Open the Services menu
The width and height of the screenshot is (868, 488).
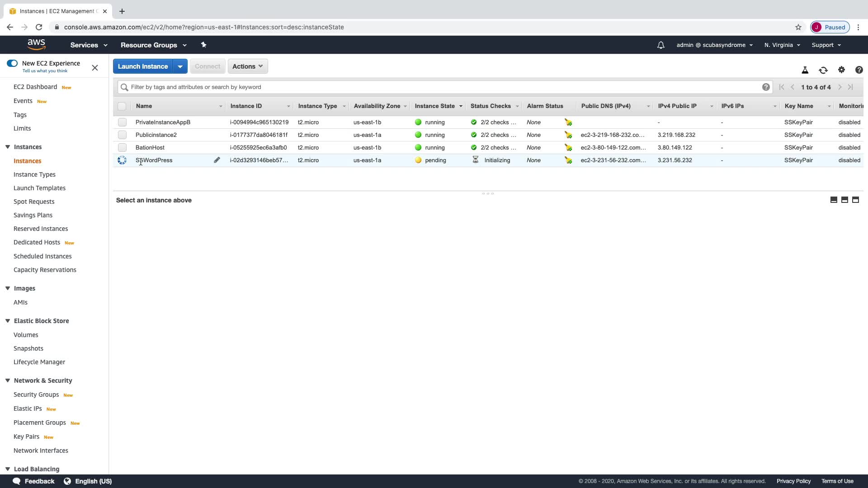89,45
